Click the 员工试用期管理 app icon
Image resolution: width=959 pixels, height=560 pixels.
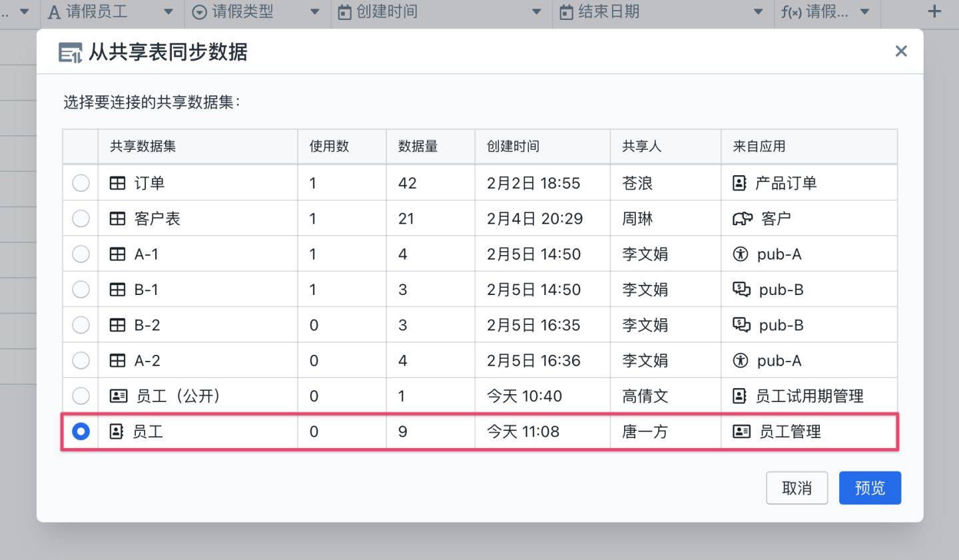[x=739, y=396]
